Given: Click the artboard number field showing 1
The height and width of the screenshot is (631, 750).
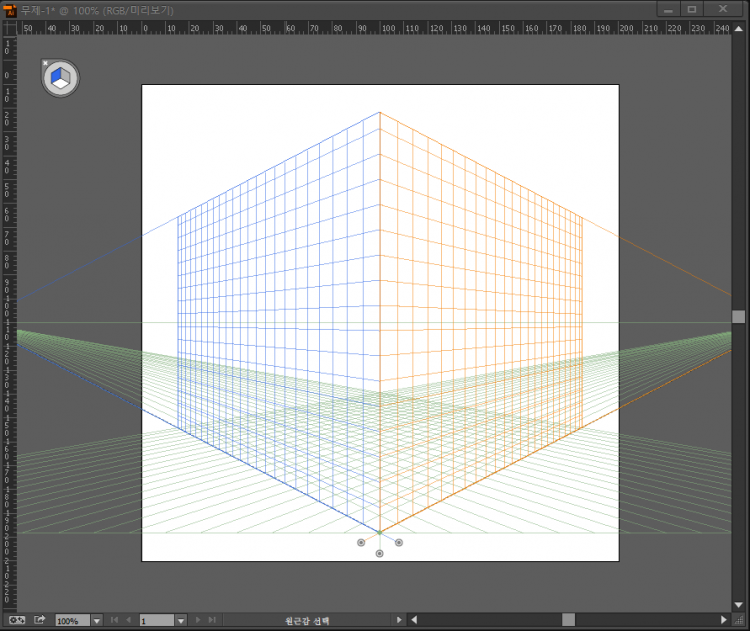Looking at the screenshot, I should 157,621.
